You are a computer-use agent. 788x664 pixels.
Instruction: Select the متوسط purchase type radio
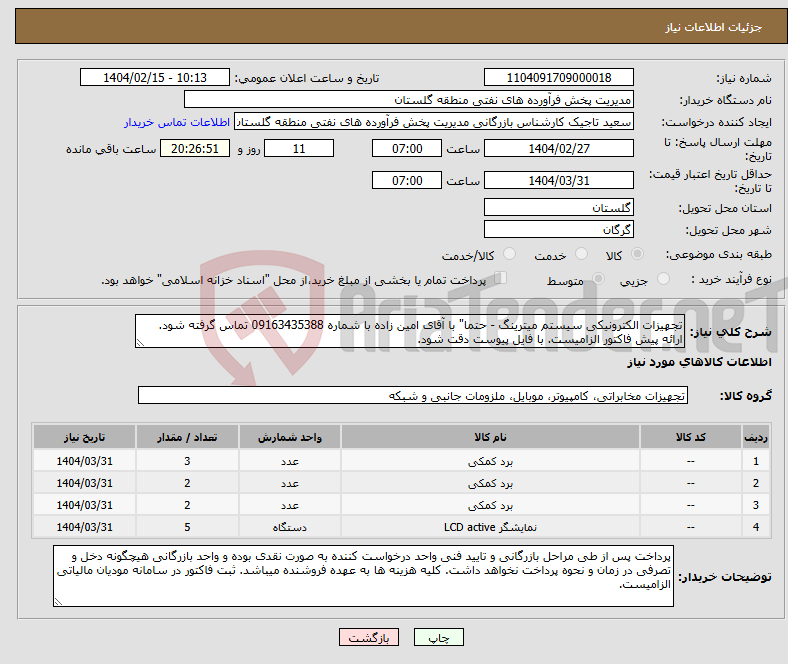[599, 278]
